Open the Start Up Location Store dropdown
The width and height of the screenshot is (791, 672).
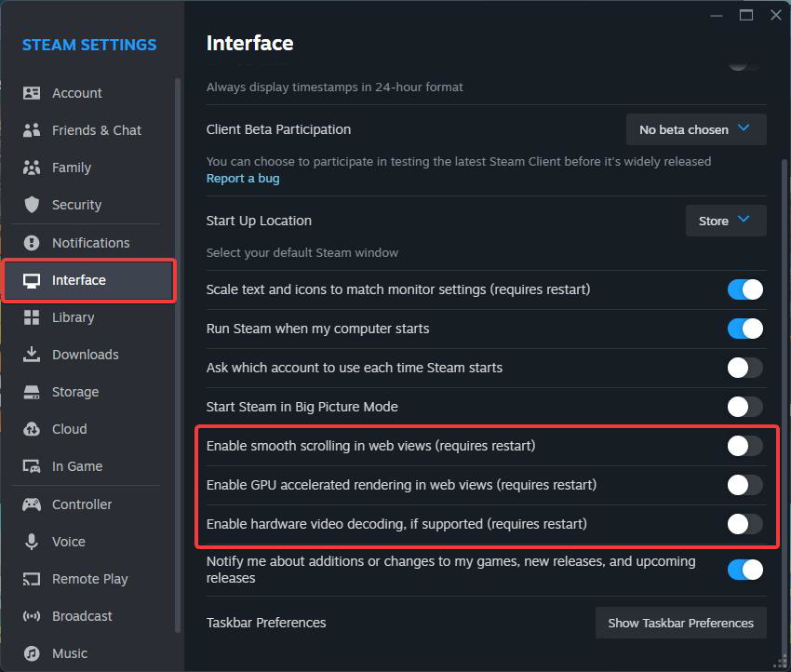click(726, 221)
